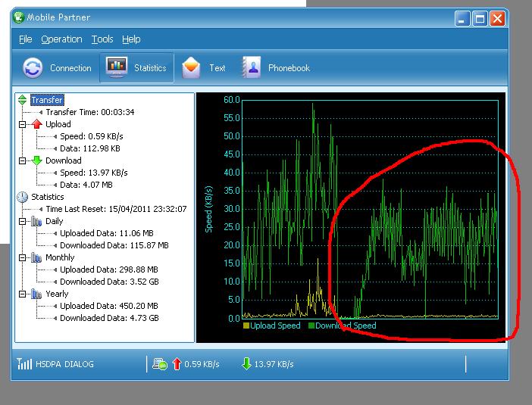
Task: Collapse the Download tree node
Action: point(23,160)
